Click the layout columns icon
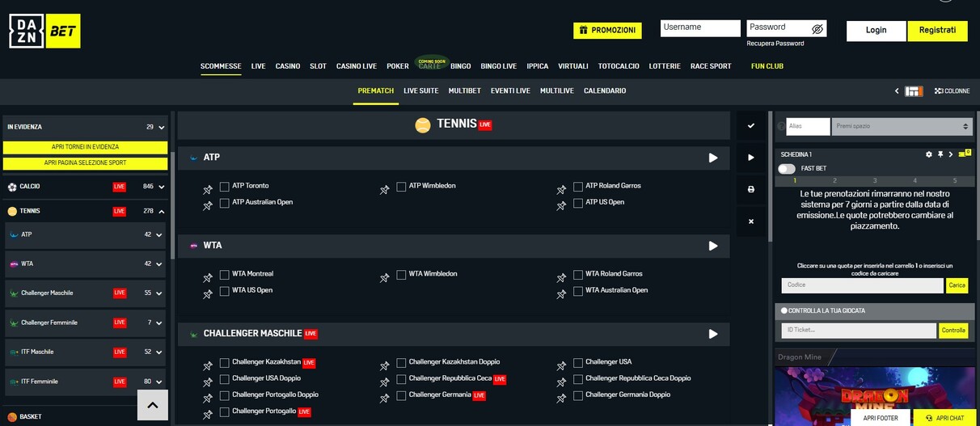Viewport: 980px width, 426px height. coord(914,91)
